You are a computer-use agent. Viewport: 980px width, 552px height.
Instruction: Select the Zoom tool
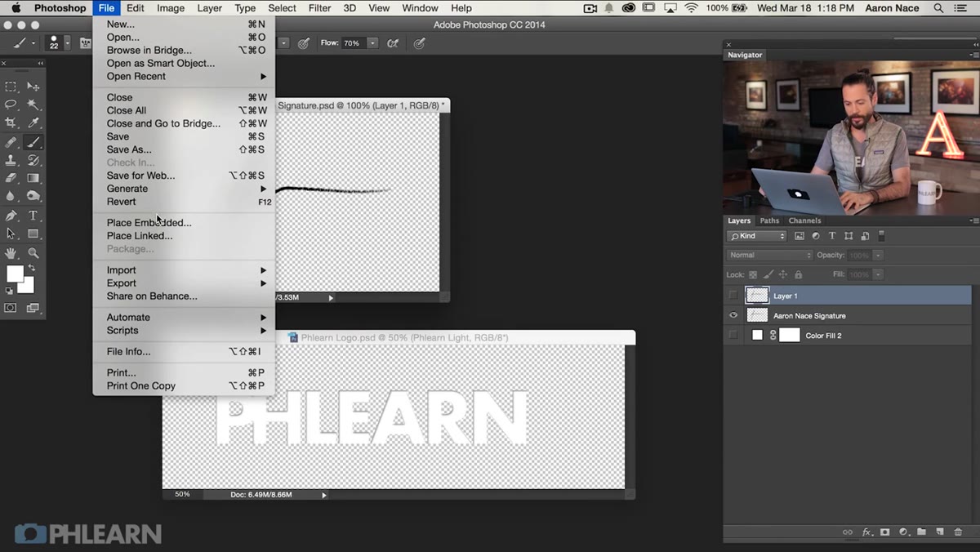click(x=33, y=253)
